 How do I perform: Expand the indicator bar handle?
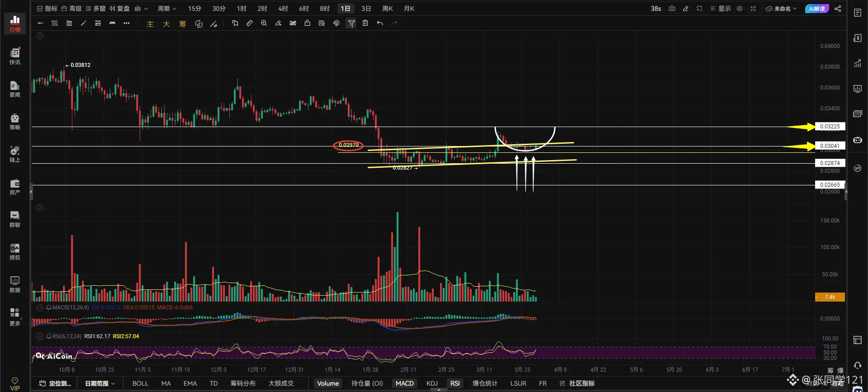439,389
